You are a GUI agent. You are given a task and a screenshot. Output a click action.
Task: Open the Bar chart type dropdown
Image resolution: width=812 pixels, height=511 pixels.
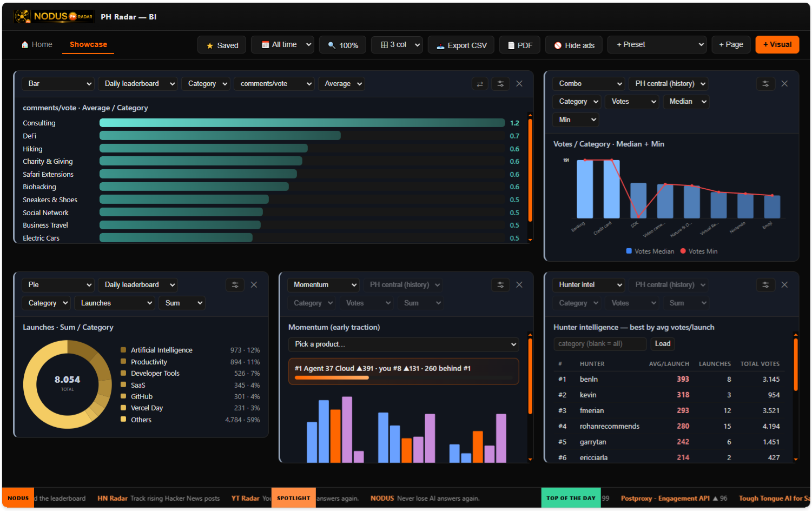point(58,84)
